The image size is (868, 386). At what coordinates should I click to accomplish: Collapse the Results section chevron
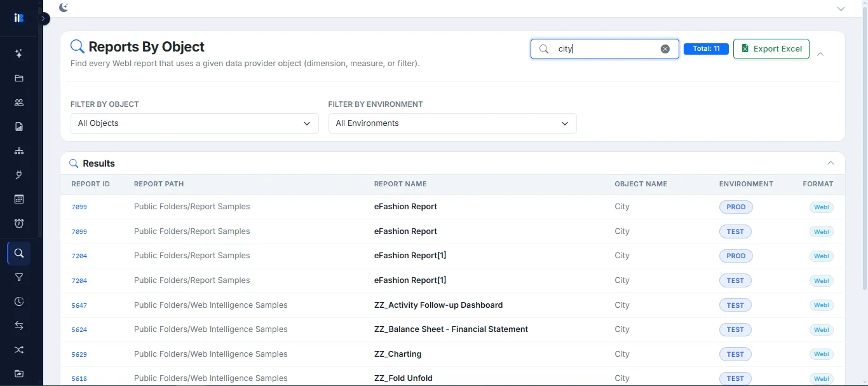[x=831, y=163]
